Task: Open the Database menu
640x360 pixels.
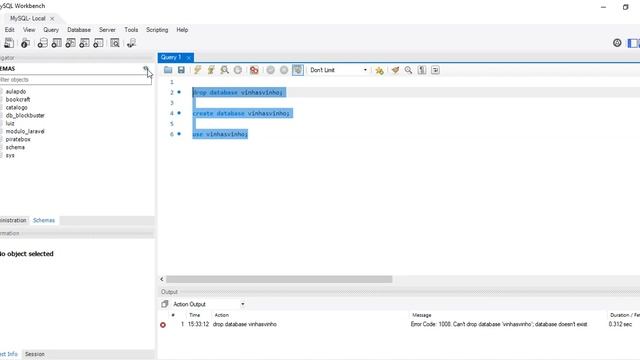Action: pyautogui.click(x=79, y=30)
